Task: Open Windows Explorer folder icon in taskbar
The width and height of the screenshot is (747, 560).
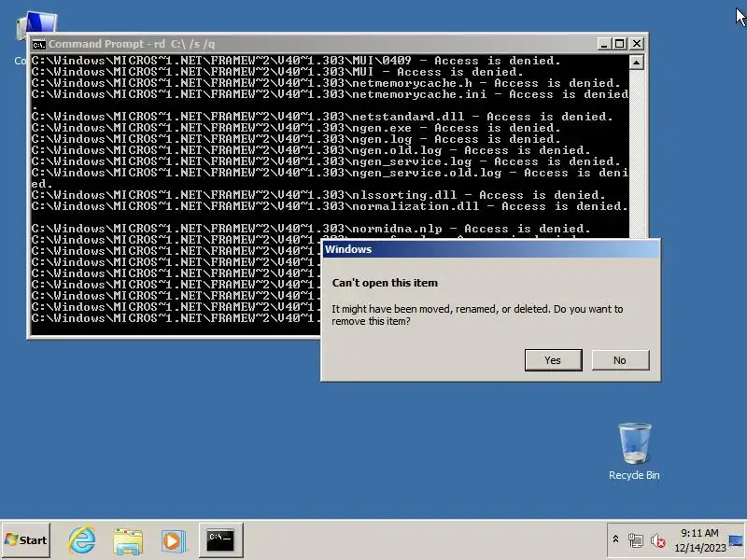Action: point(128,541)
